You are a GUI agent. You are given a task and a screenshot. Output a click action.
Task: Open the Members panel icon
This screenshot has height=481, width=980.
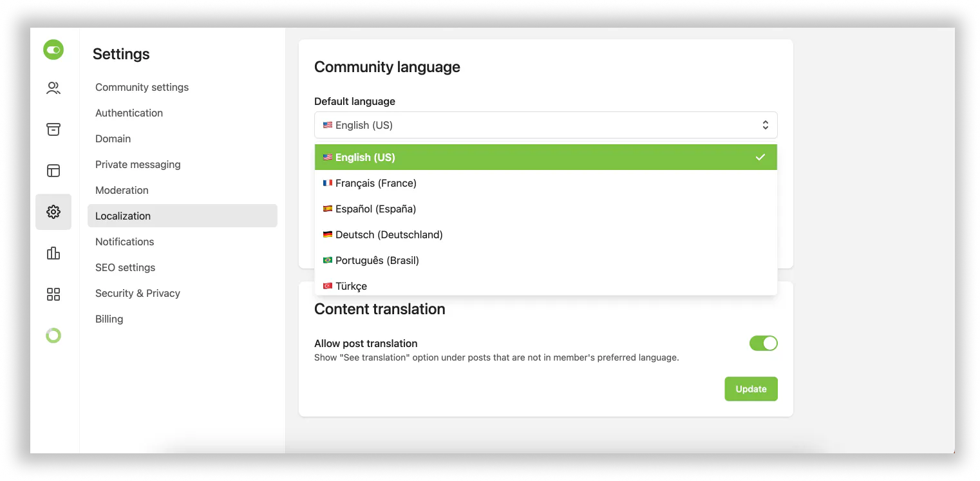pos(53,88)
